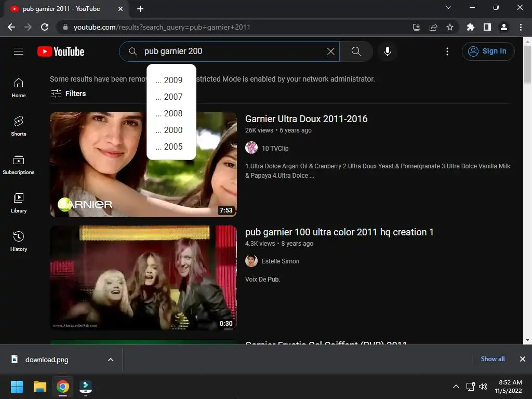Start voice search with microphone
Image resolution: width=532 pixels, height=399 pixels.
(387, 51)
